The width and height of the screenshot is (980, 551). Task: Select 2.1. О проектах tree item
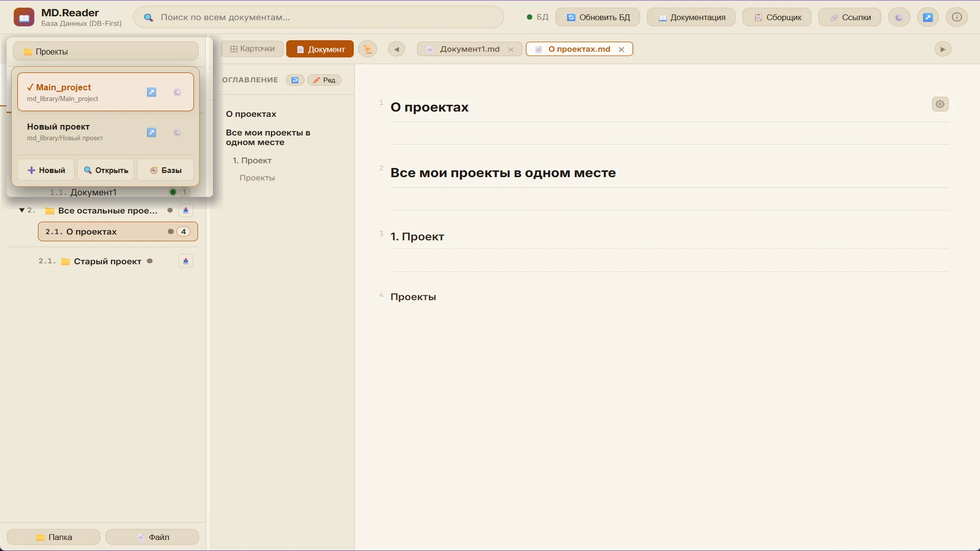click(118, 232)
